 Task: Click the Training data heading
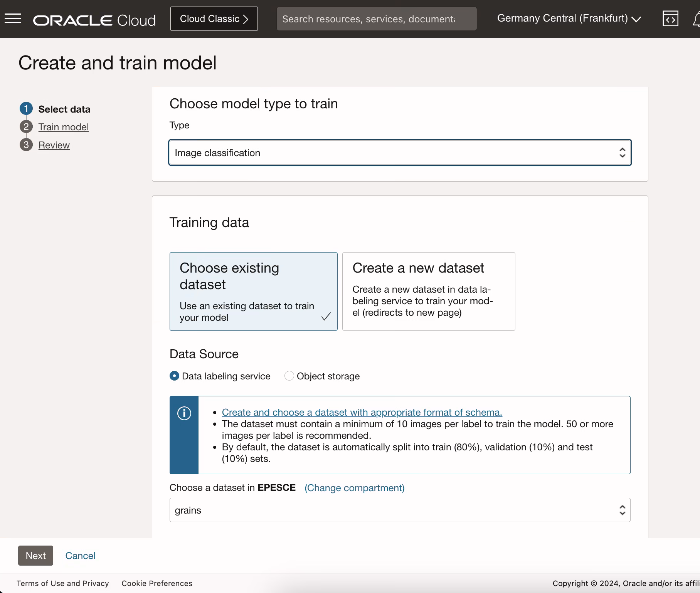click(209, 222)
